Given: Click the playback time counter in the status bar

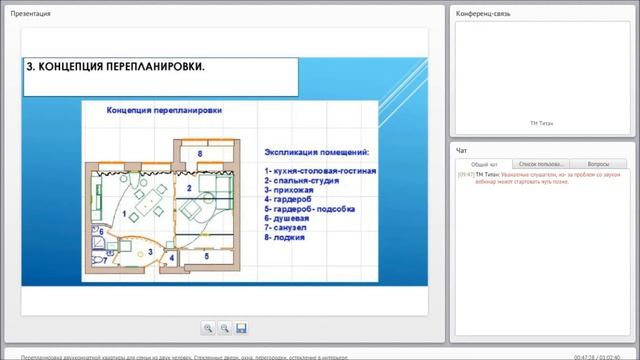Looking at the screenshot, I should click(597, 357).
